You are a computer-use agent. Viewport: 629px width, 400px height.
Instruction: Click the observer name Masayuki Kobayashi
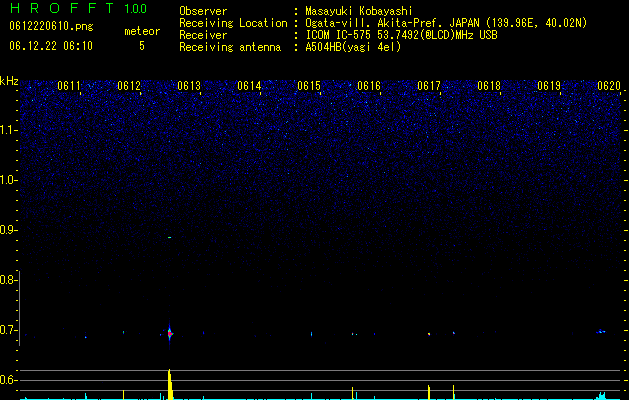click(358, 11)
